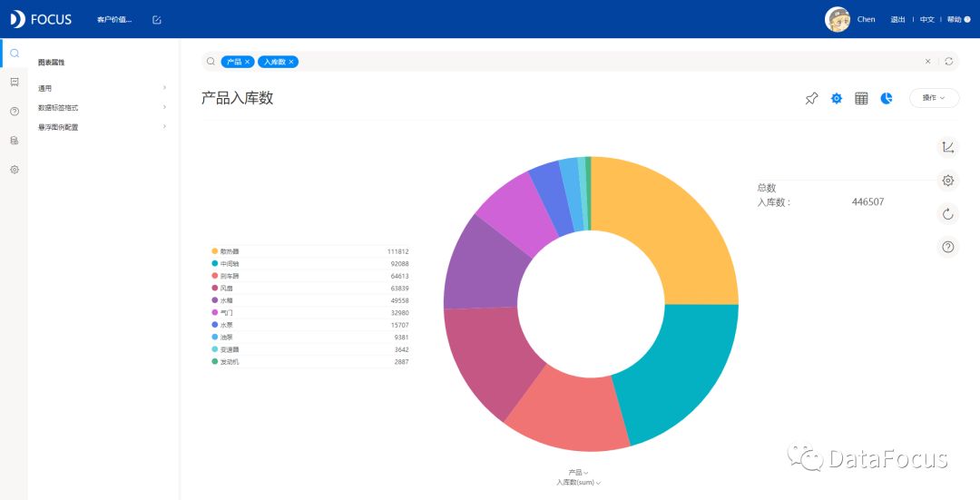Viewport: 980px width, 500px height.
Task: Refresh chart with circular arrow on right
Action: pyautogui.click(x=948, y=214)
